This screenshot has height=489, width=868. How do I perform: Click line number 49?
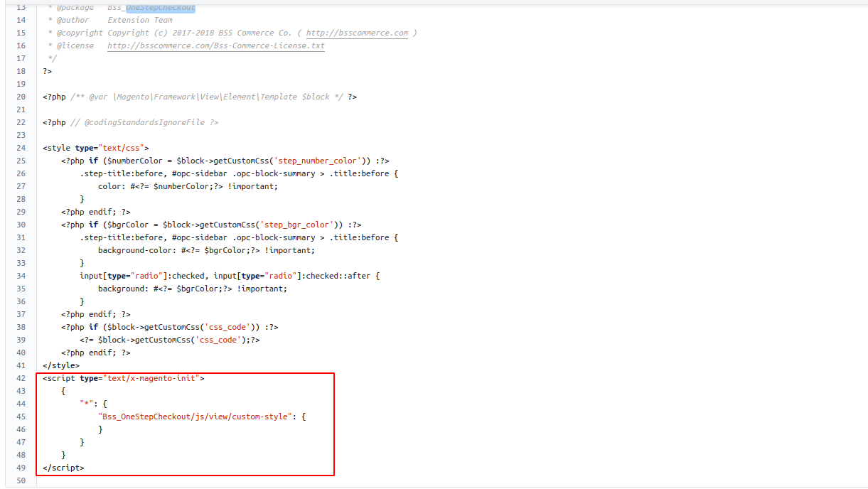point(20,468)
